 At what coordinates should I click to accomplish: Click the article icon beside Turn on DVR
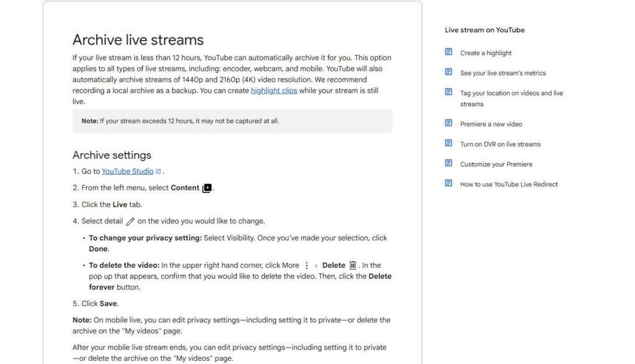coord(448,143)
